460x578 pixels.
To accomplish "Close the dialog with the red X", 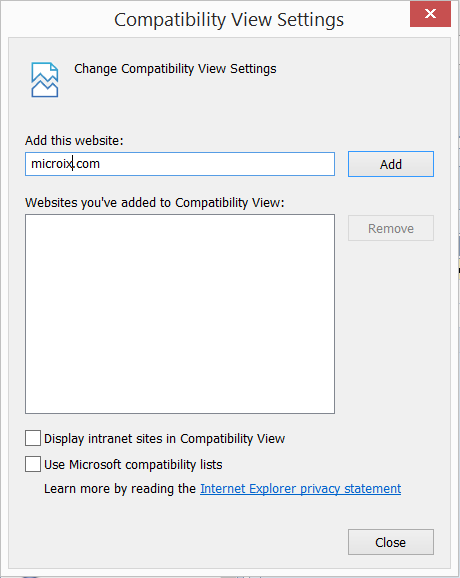I will (430, 14).
